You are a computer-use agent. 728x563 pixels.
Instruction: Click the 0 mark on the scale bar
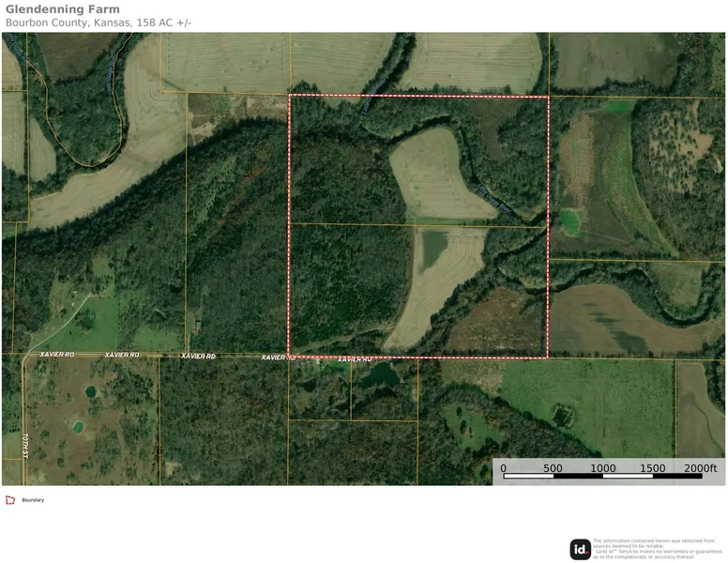coord(504,468)
